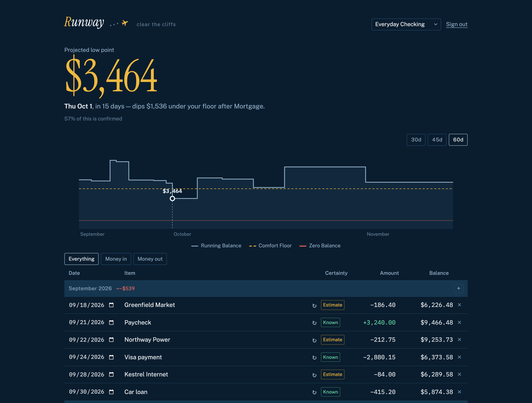This screenshot has width=532, height=403.
Task: Open calendar picker for 09/30/2026 row
Action: (x=111, y=392)
